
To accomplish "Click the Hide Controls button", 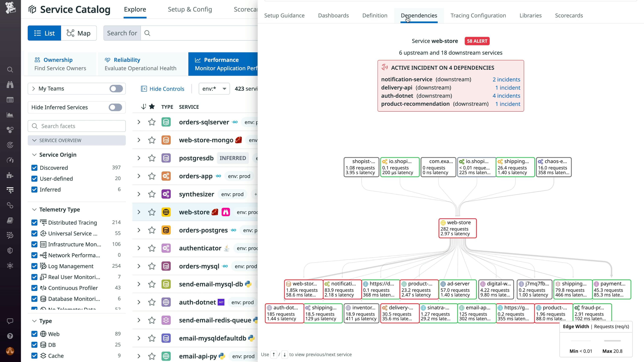I will pos(163,89).
